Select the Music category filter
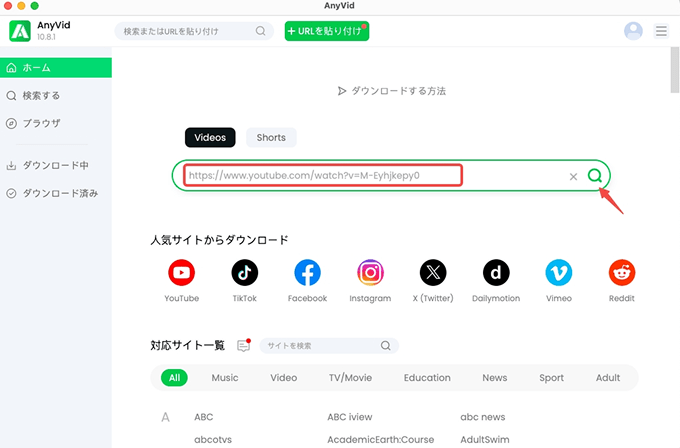This screenshot has width=680, height=448. [x=225, y=378]
